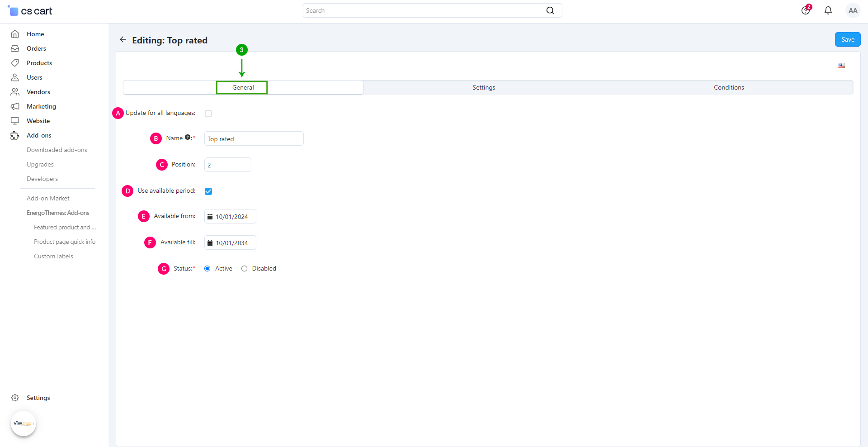Click the Position input field
The width and height of the screenshot is (868, 447).
point(228,165)
